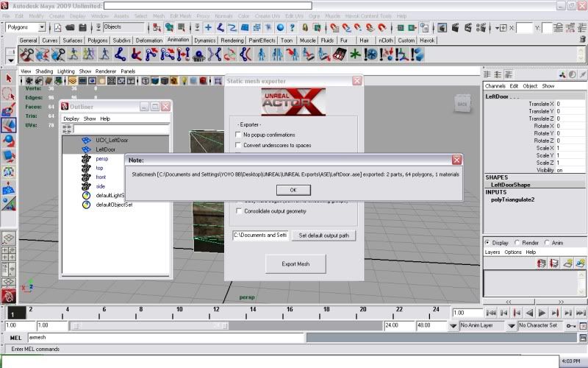
Task: Open the Layers menu in layer editor
Action: (x=492, y=252)
